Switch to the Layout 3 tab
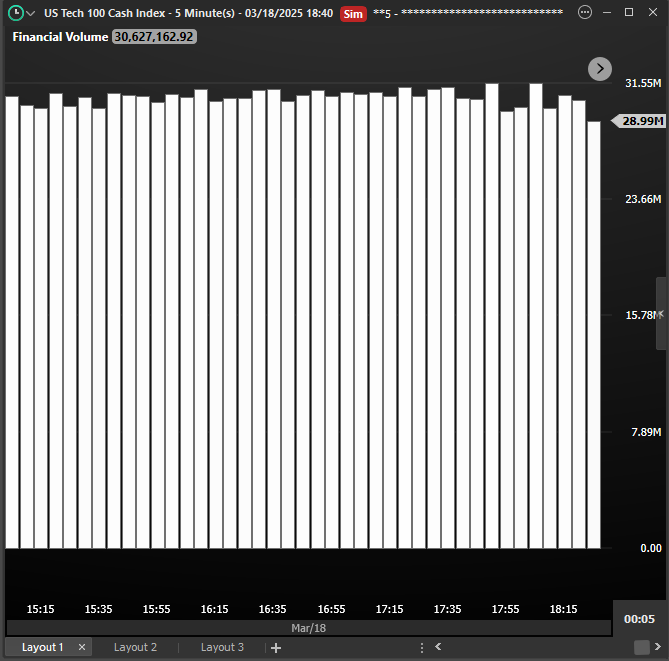 click(x=222, y=647)
